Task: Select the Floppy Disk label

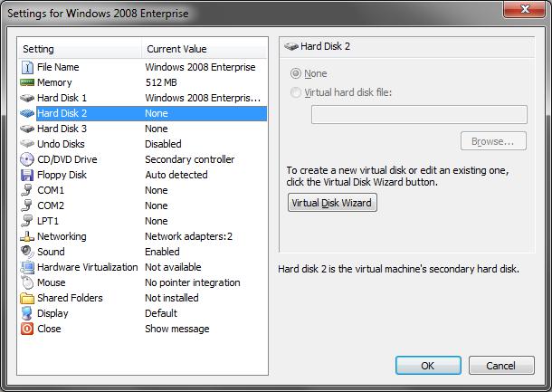Action: (62, 175)
